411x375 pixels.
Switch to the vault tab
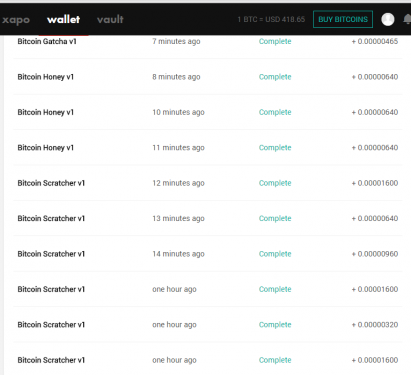pos(110,19)
